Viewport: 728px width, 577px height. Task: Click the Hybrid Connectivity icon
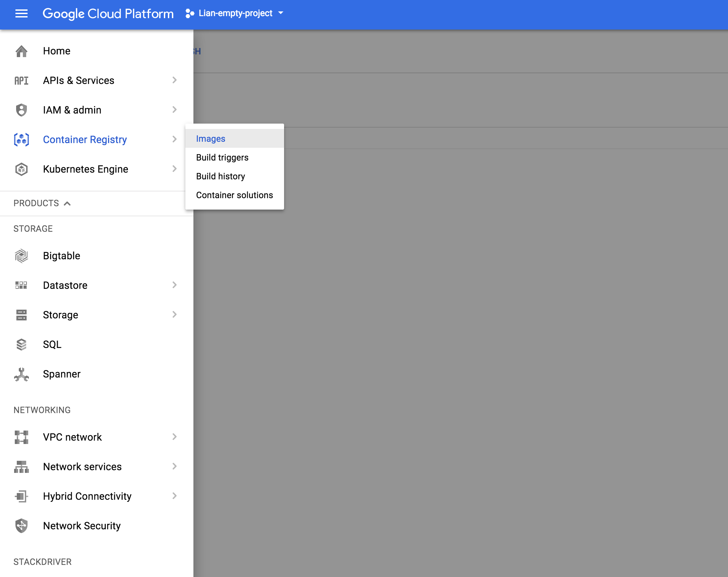pos(21,496)
